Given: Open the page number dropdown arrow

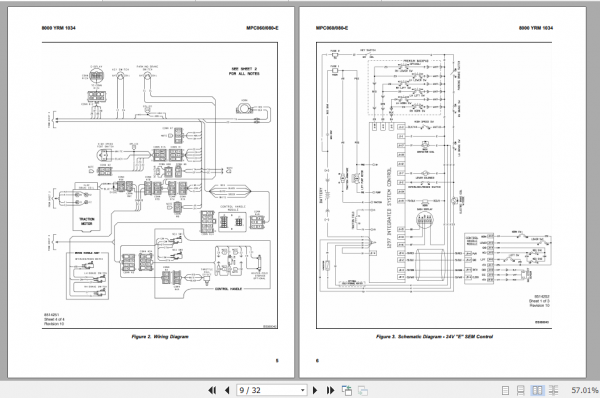Looking at the screenshot, I should click(x=302, y=390).
